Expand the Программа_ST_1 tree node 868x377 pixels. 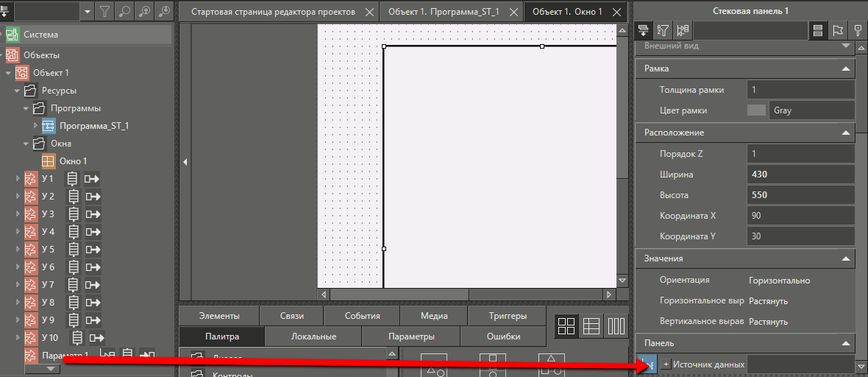[35, 126]
